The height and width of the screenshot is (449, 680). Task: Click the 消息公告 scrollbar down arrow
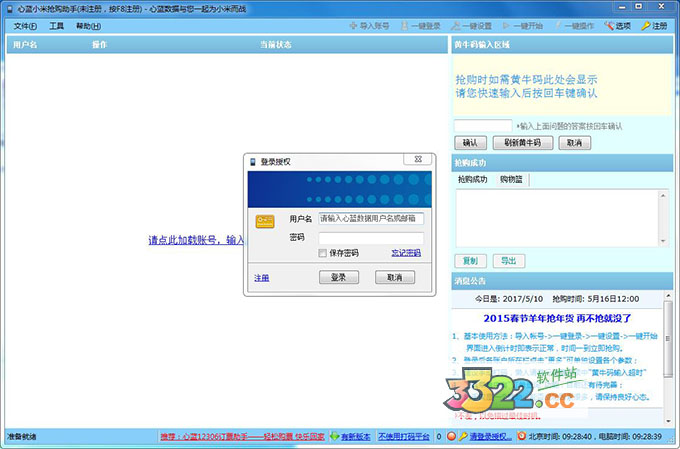668,421
